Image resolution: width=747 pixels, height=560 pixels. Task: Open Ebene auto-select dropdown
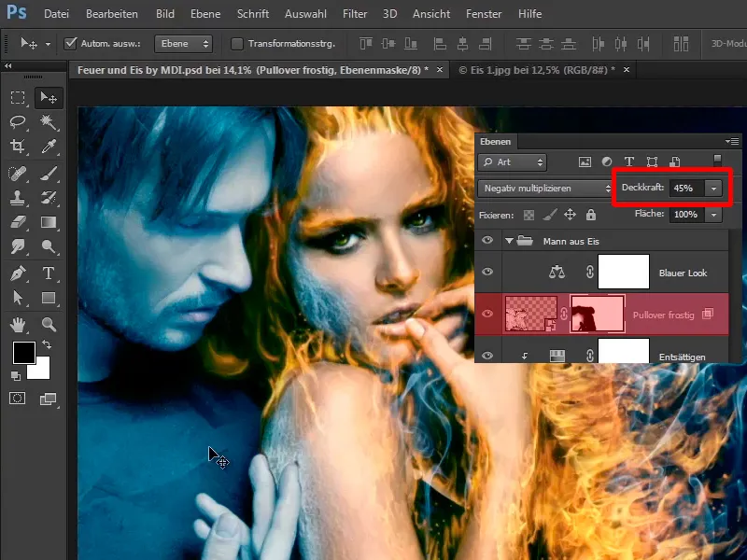click(183, 44)
